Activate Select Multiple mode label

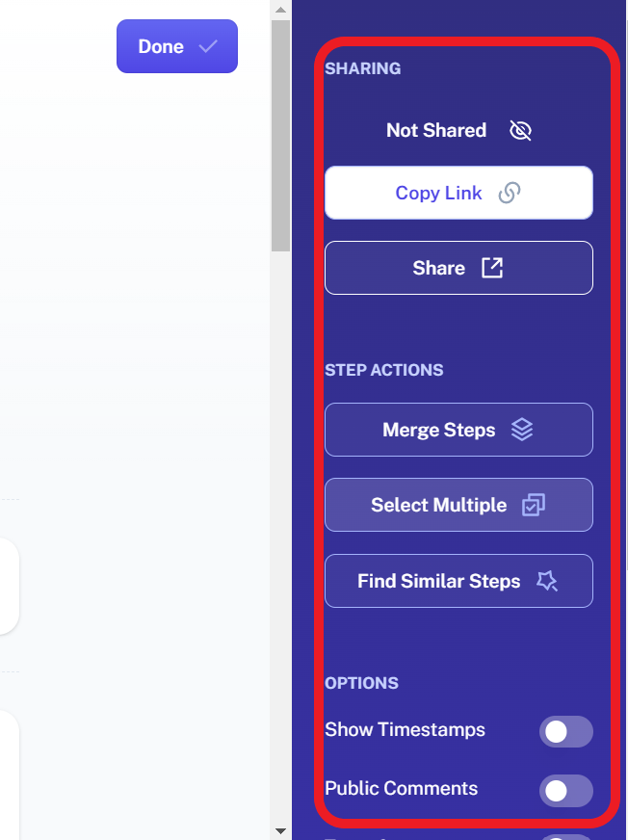pos(438,505)
